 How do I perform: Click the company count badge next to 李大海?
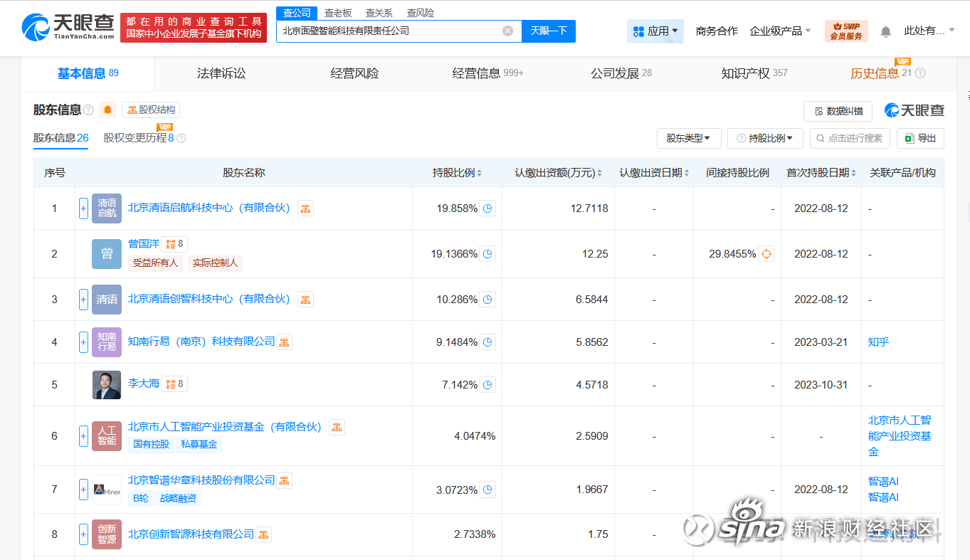coord(174,384)
